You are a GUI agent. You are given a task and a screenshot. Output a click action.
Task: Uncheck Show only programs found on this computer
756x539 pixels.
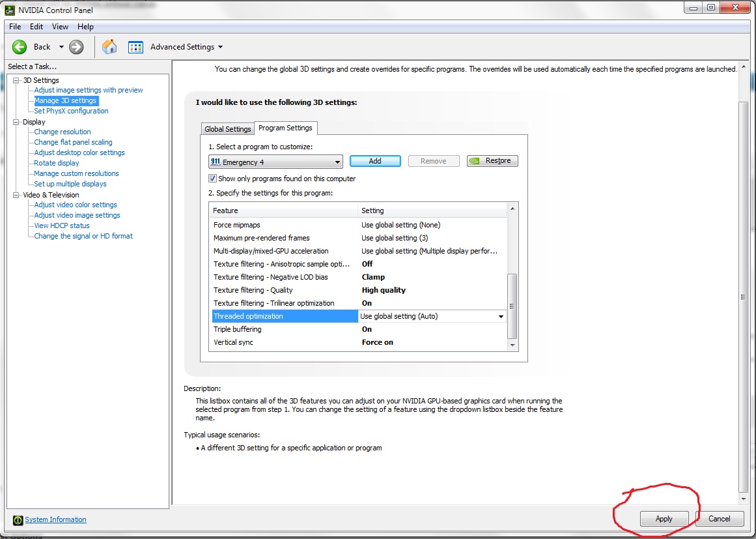(x=212, y=179)
